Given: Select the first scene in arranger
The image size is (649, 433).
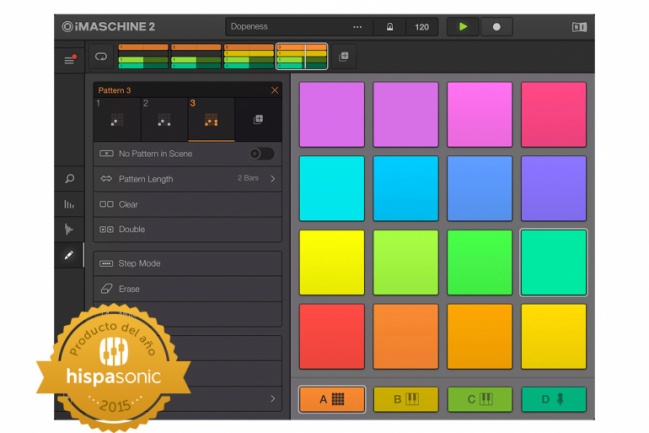Looking at the screenshot, I should click(143, 56).
